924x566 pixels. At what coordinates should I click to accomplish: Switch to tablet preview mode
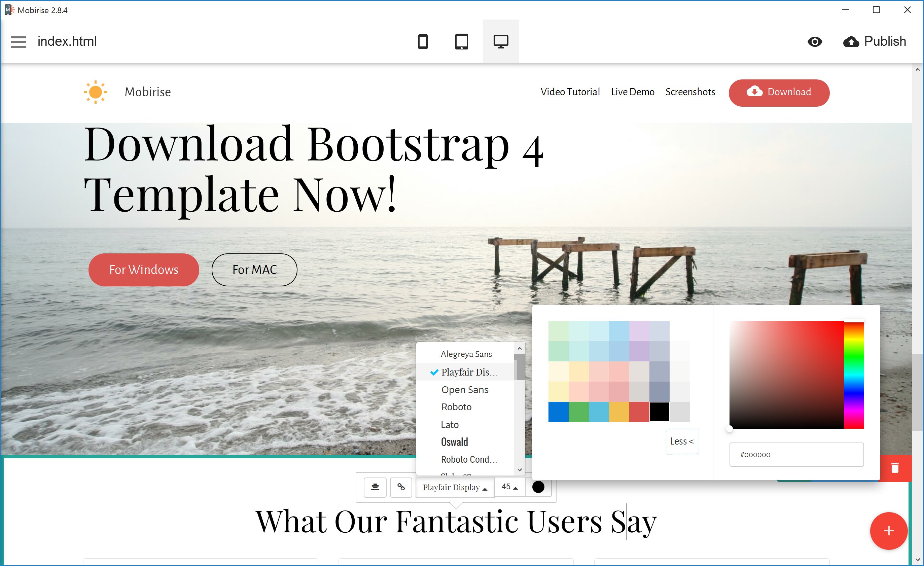pos(461,41)
